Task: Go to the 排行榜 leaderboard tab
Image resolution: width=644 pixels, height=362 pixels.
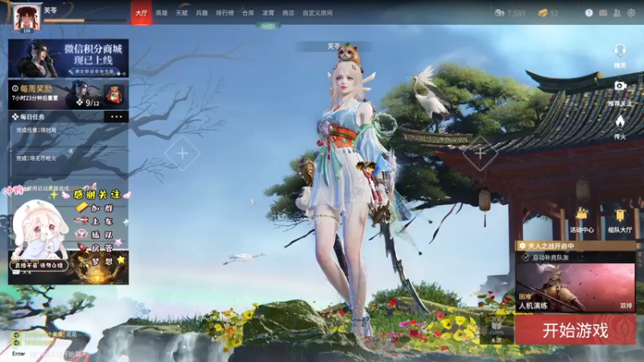Action: click(225, 13)
